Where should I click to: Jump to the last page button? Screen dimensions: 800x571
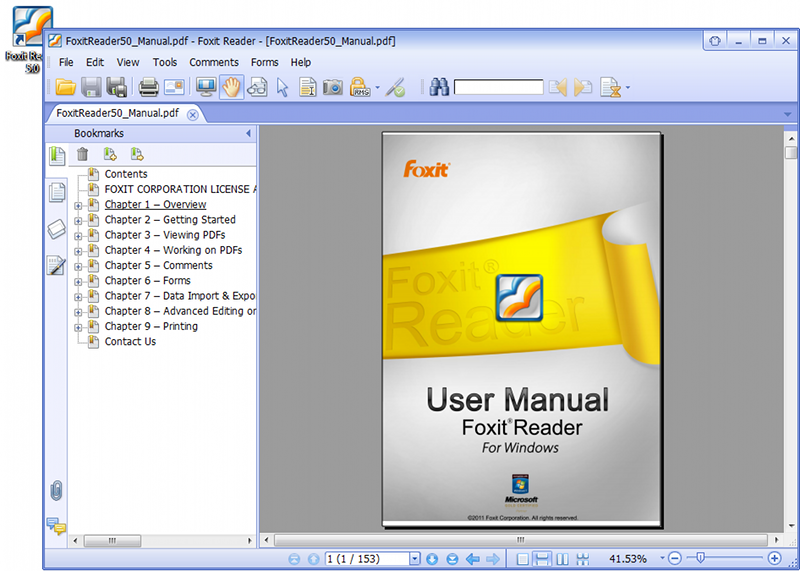click(x=452, y=559)
